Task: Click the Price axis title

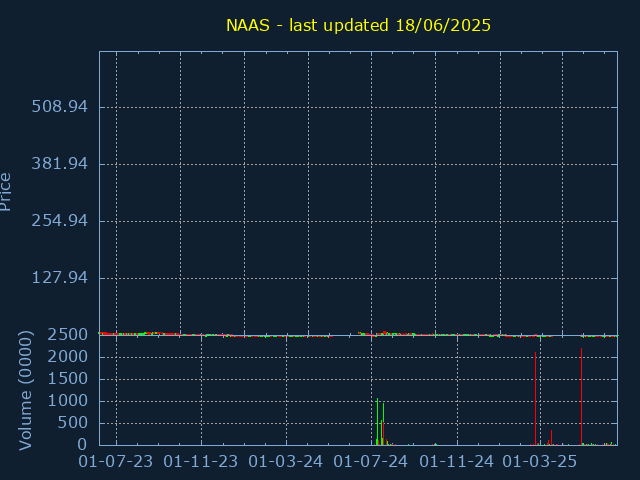Action: pos(5,192)
